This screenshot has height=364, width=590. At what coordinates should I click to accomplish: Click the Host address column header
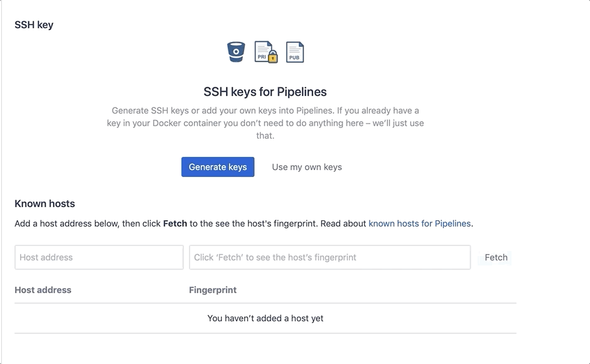[x=43, y=290]
